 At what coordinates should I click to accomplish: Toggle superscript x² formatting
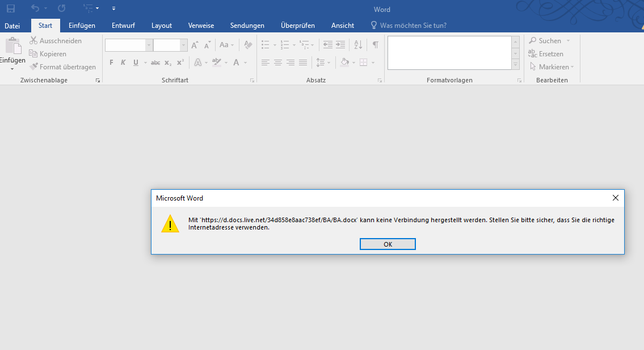click(180, 63)
